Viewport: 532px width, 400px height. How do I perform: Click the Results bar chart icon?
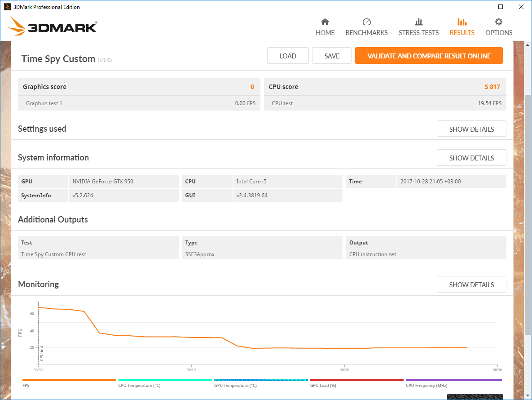(462, 22)
